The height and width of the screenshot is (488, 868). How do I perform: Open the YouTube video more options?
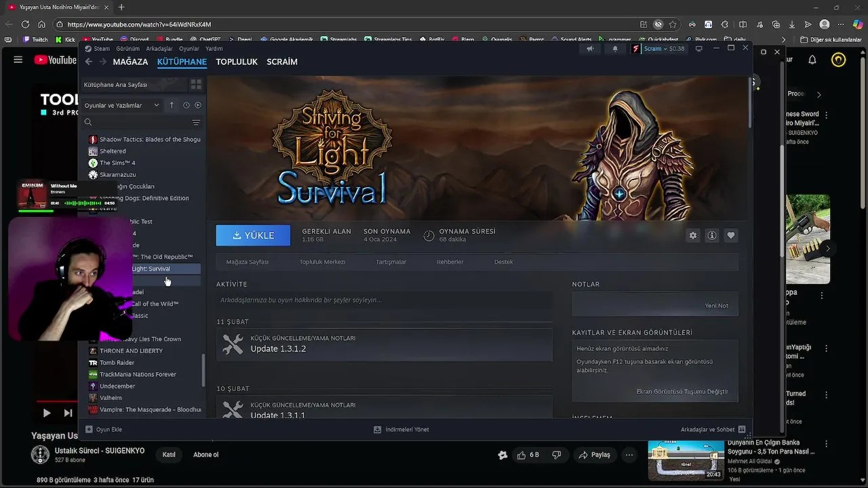point(630,455)
